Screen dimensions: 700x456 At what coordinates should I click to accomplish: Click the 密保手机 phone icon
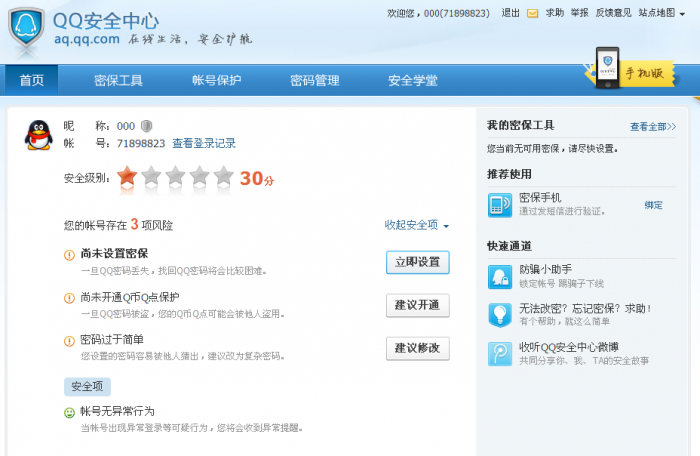point(500,205)
